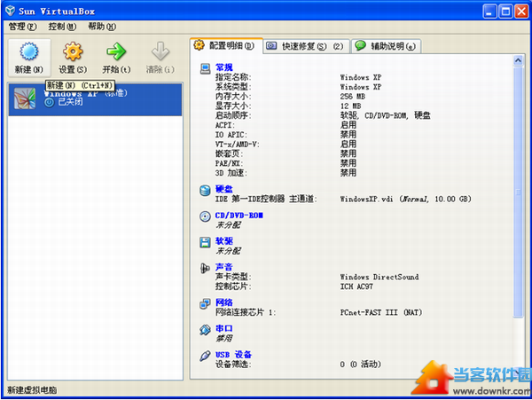The width and height of the screenshot is (532, 400).
Task: Click the details pane vertical scrollbar thumb
Action: click(x=518, y=192)
